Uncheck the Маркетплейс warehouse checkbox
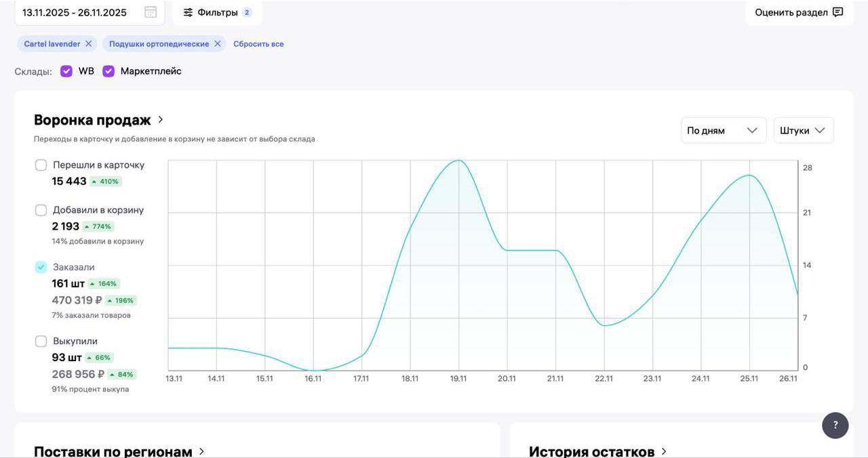Image resolution: width=868 pixels, height=458 pixels. (108, 71)
